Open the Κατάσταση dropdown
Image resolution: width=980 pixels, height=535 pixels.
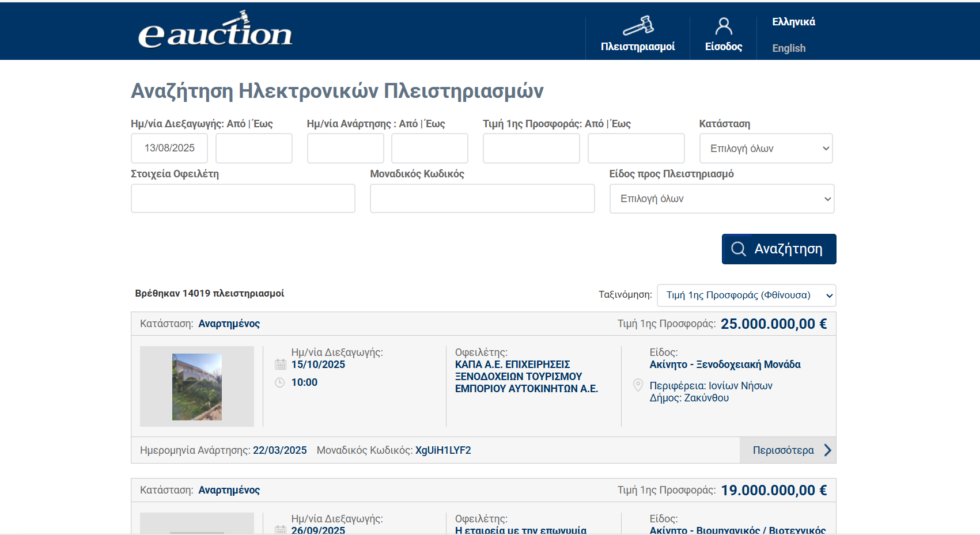[x=766, y=149]
